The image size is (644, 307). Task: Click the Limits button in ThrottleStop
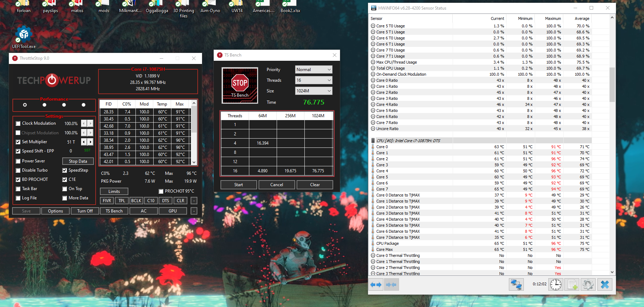tap(114, 192)
